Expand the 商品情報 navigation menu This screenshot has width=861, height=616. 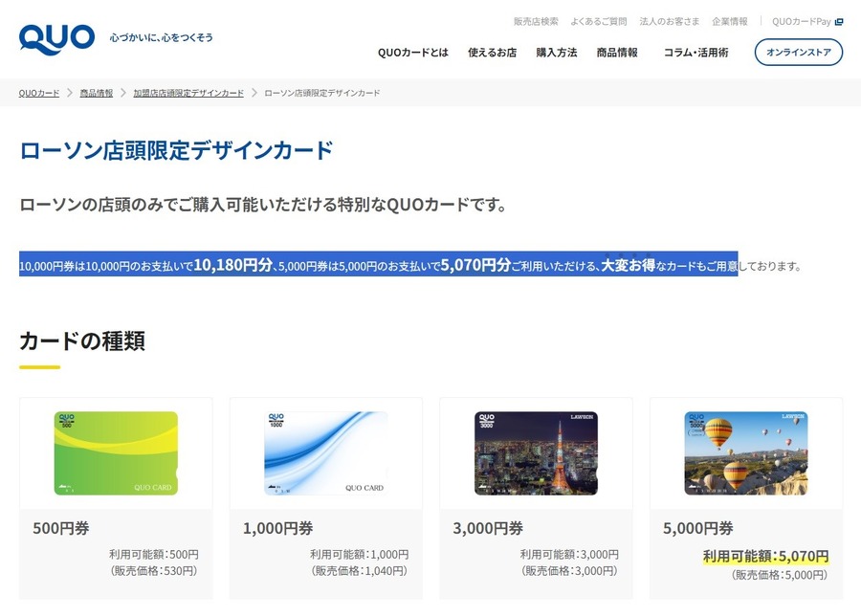[617, 53]
